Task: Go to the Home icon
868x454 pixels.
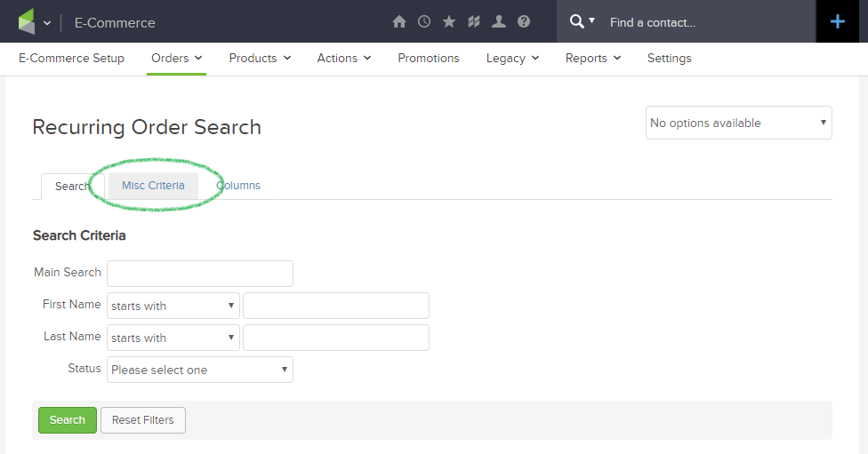Action: pyautogui.click(x=399, y=21)
